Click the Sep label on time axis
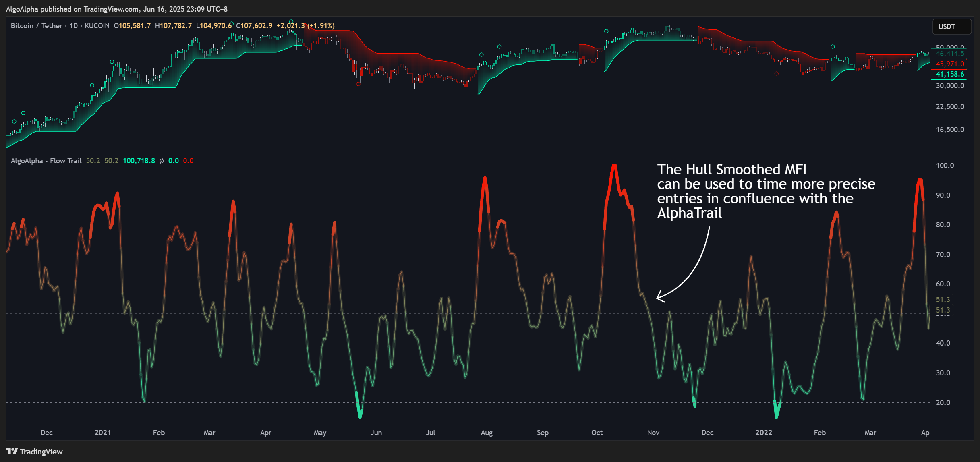This screenshot has height=462, width=980. (x=543, y=433)
